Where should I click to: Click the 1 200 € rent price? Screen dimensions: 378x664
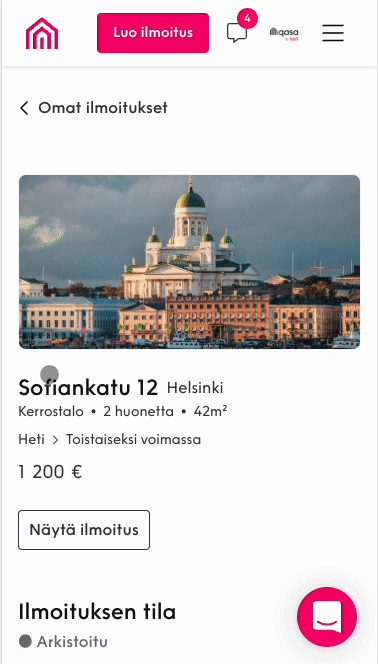pos(50,472)
